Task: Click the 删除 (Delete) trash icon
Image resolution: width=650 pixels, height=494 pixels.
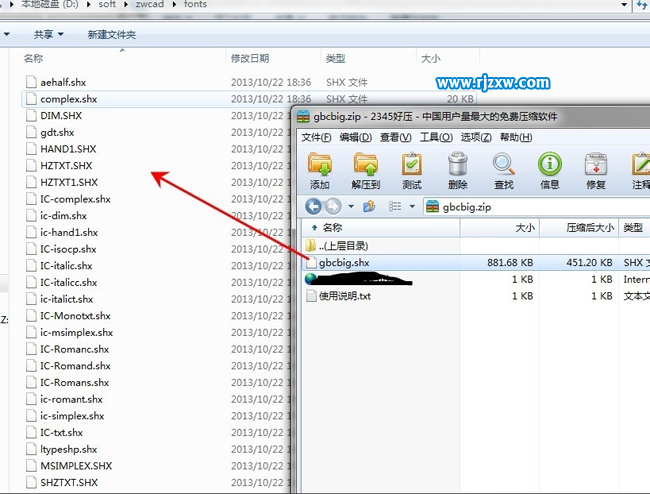Action: [x=458, y=170]
